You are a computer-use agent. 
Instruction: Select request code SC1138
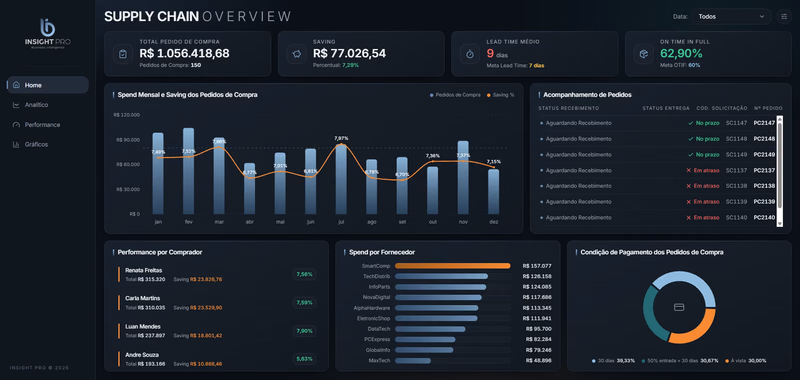[736, 186]
